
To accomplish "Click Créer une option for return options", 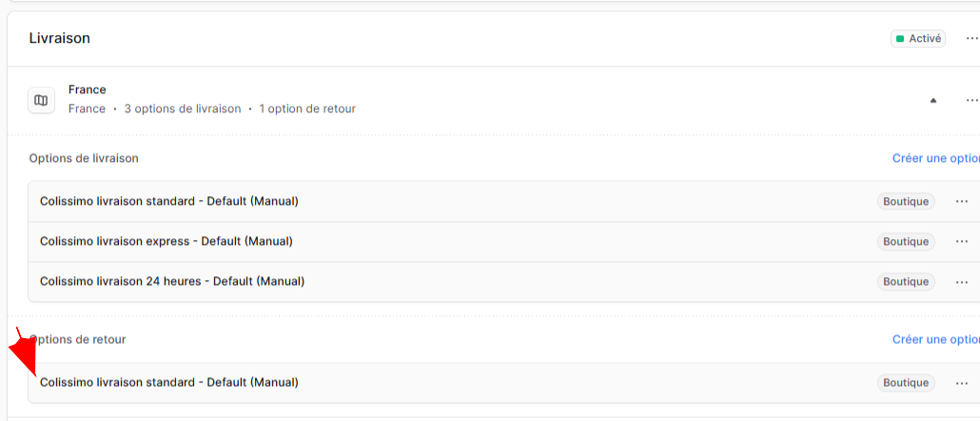I will (x=935, y=339).
